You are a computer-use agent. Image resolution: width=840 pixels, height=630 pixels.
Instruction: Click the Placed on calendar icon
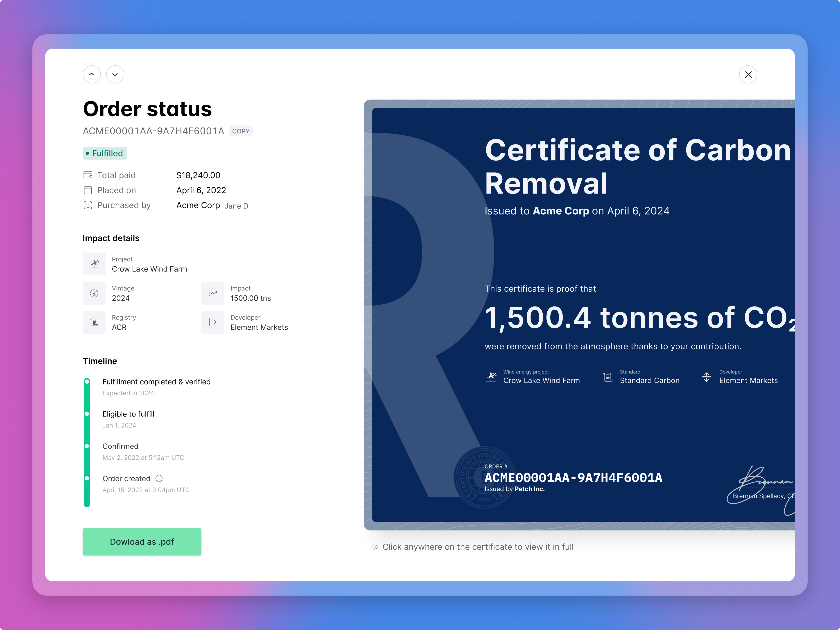click(x=88, y=190)
